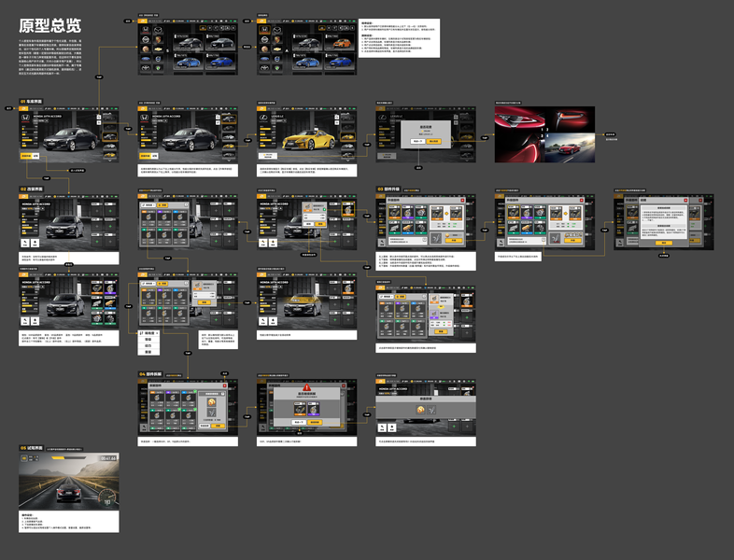Click yellow upgrade button on 03 部件升级 screen
734x560 pixels.
point(454,241)
